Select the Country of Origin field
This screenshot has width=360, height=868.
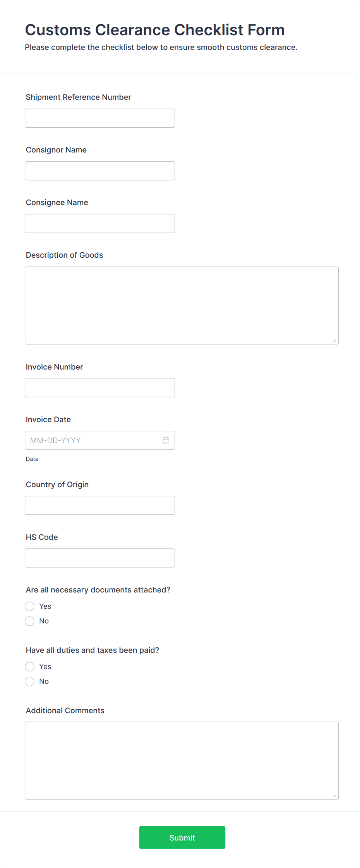(100, 505)
